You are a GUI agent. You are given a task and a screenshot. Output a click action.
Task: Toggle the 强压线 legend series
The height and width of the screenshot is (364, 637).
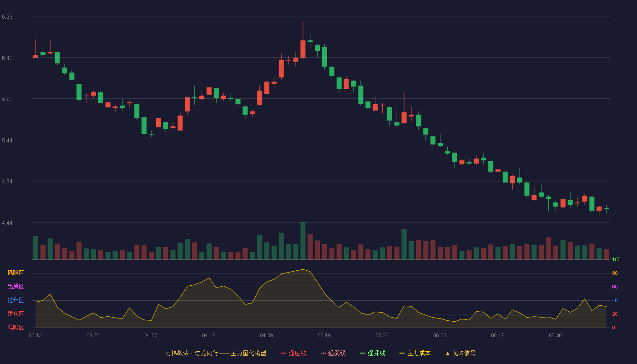point(293,353)
